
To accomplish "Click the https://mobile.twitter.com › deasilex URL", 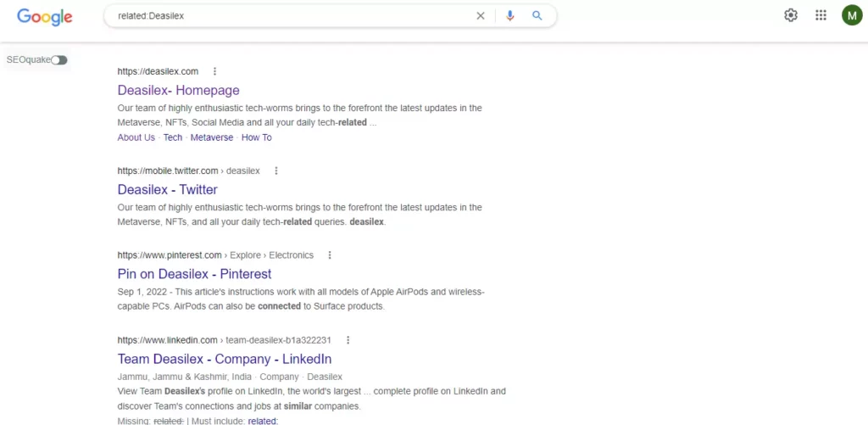I will (x=188, y=171).
